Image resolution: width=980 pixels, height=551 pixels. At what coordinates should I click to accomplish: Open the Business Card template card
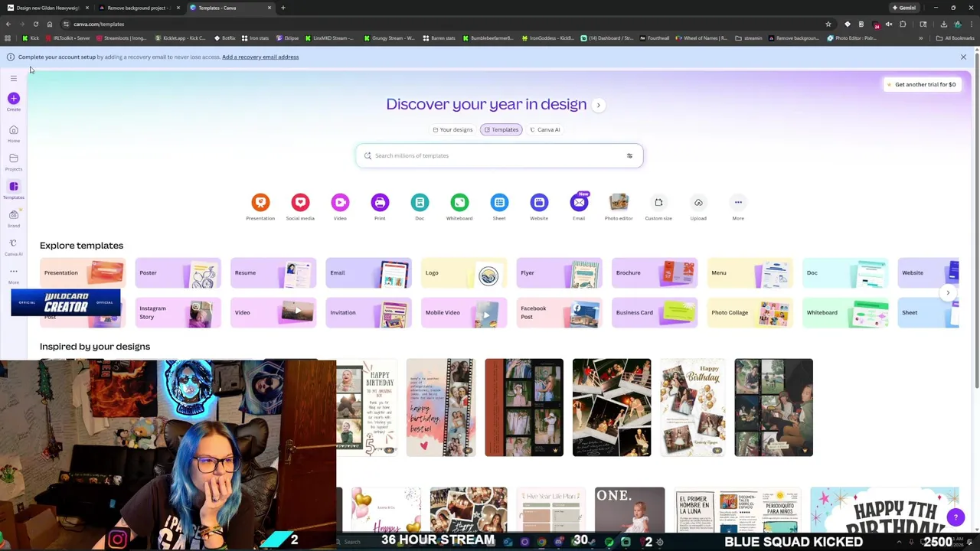(655, 312)
